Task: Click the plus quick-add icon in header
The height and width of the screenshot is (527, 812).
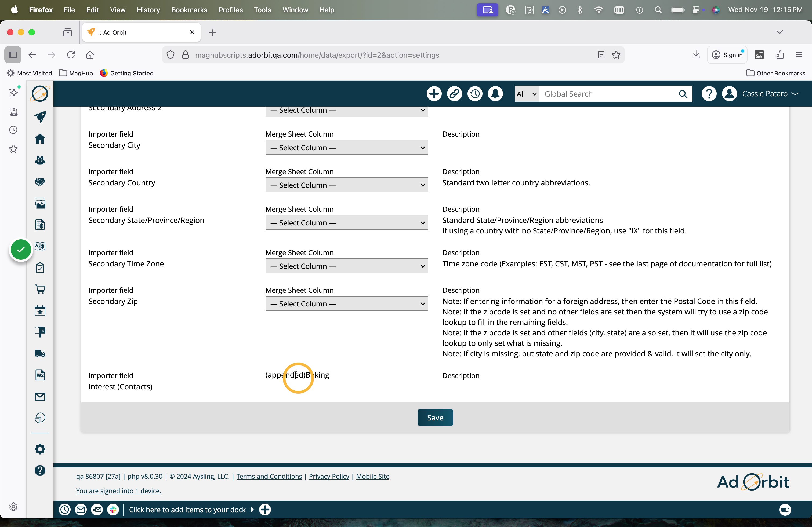Action: pyautogui.click(x=434, y=94)
